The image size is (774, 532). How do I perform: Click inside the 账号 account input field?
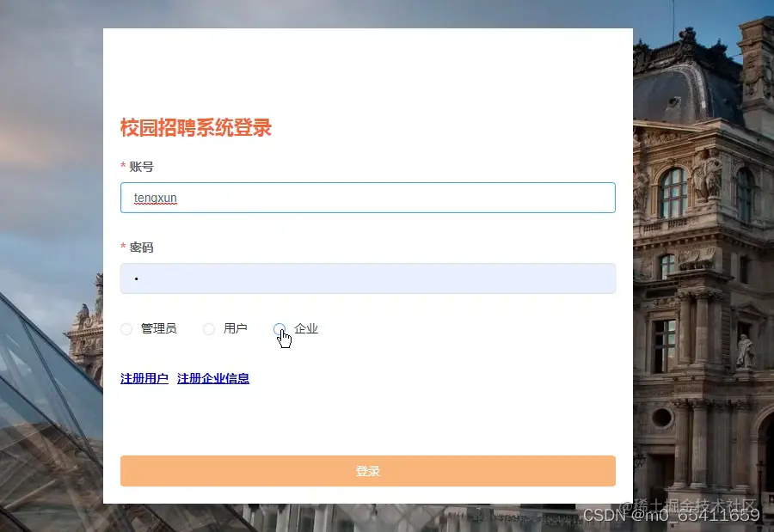coord(367,198)
